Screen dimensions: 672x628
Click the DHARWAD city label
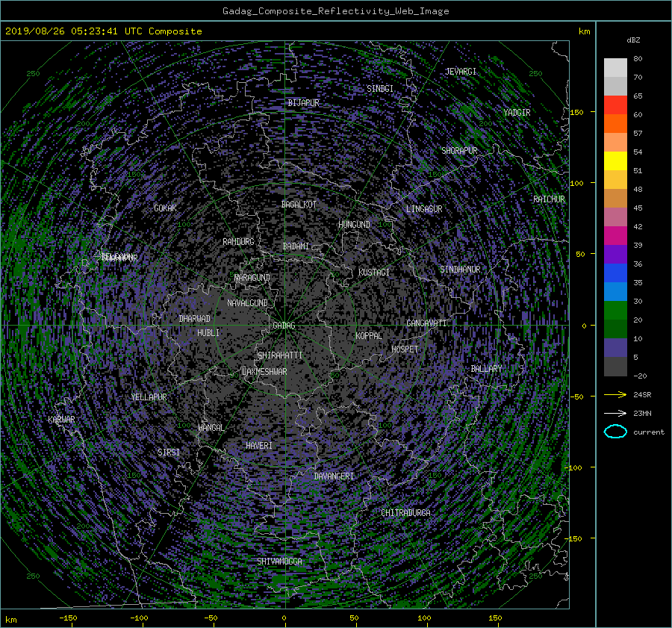pyautogui.click(x=195, y=319)
